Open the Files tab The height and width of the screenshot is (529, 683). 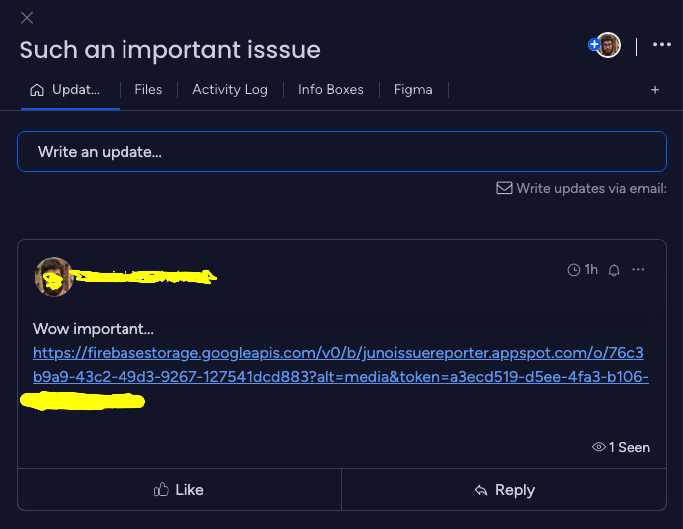(148, 90)
